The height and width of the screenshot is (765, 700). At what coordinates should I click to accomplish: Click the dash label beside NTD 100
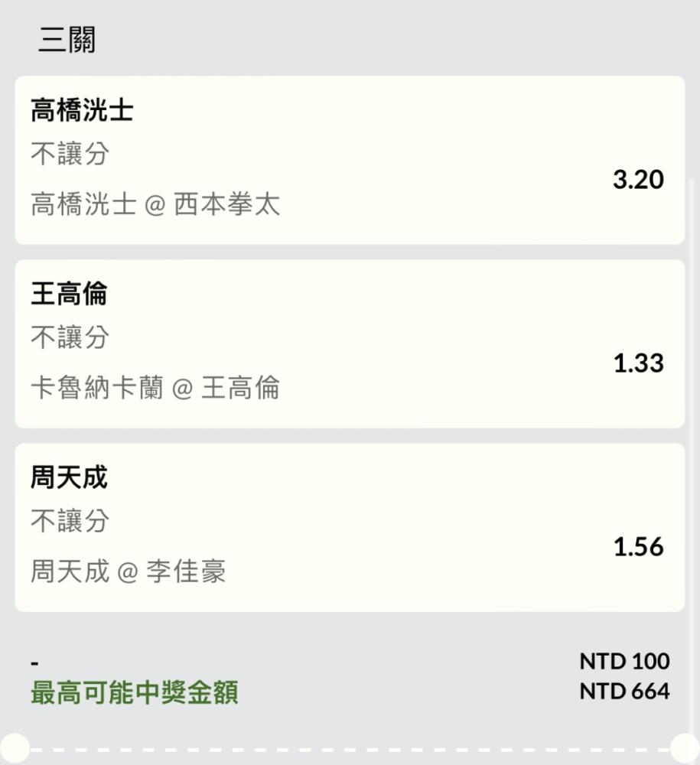coord(35,662)
